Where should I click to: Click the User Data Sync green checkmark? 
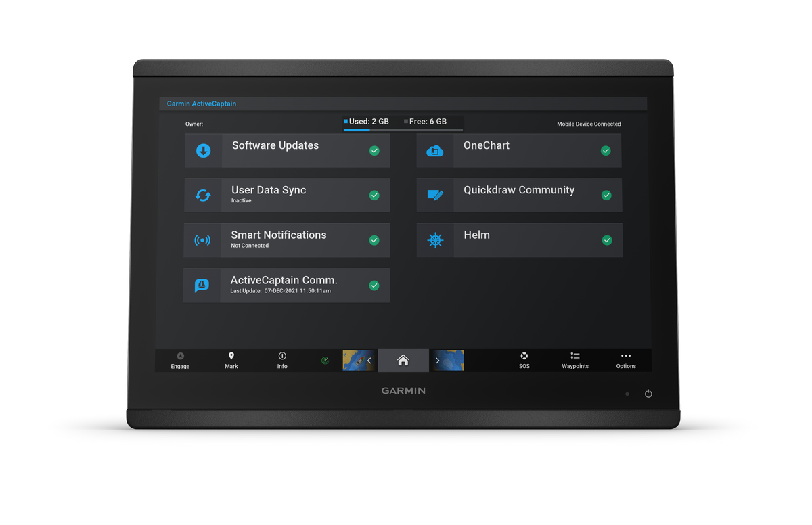(x=374, y=196)
